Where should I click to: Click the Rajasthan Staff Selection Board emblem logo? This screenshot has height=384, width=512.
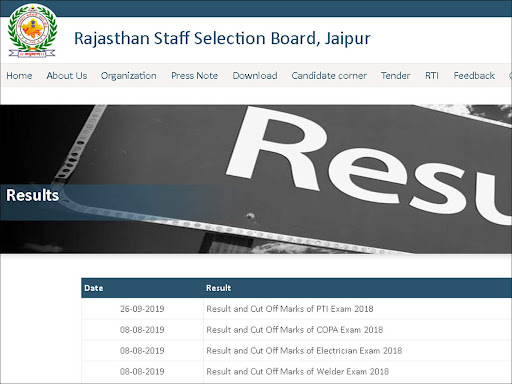point(32,32)
